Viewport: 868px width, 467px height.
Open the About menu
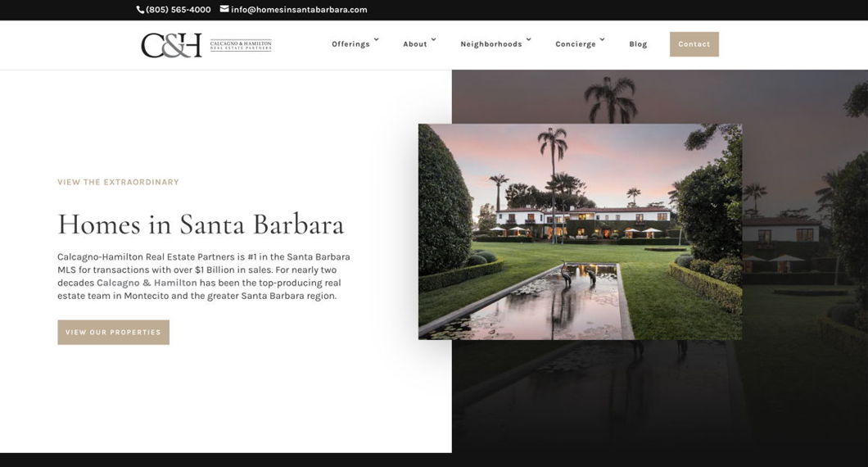(x=414, y=44)
